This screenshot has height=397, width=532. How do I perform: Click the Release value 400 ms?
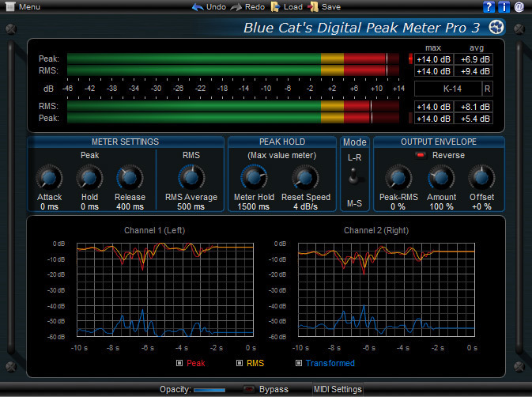tap(130, 206)
